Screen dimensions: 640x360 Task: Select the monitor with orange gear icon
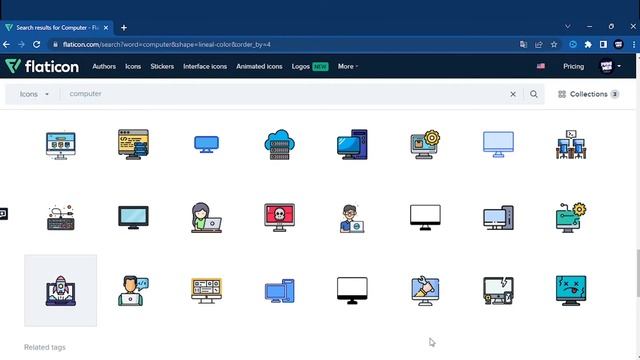click(425, 144)
